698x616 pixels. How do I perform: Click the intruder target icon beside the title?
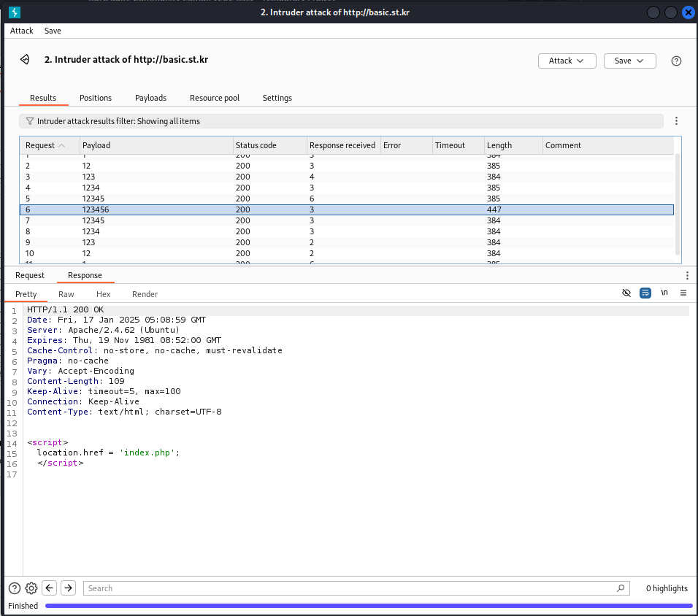(x=25, y=59)
